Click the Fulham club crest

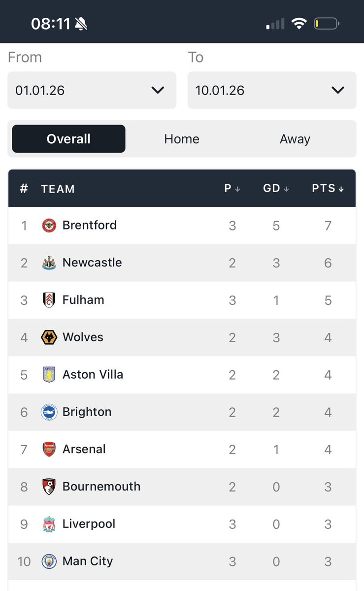49,300
